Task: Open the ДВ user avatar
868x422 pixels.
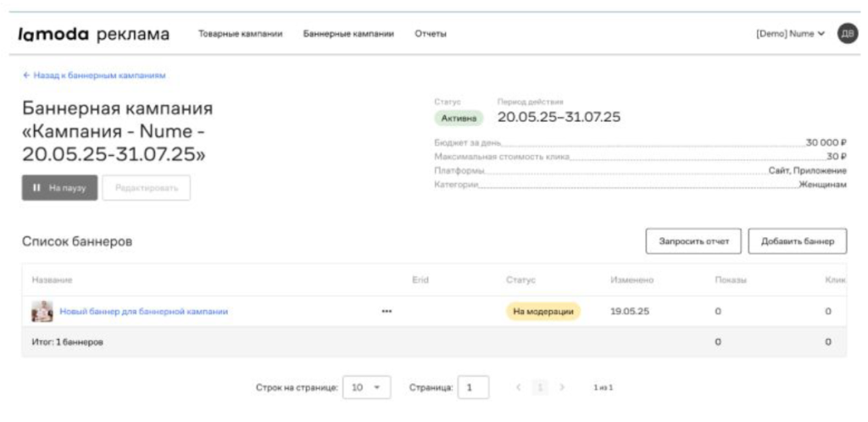Action: click(847, 34)
